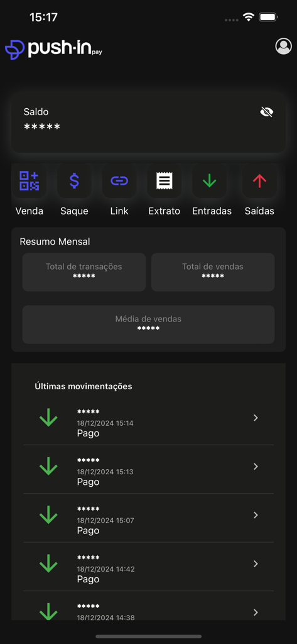
Task: Tap Pago status of 14:42 transaction
Action: pyautogui.click(x=88, y=579)
